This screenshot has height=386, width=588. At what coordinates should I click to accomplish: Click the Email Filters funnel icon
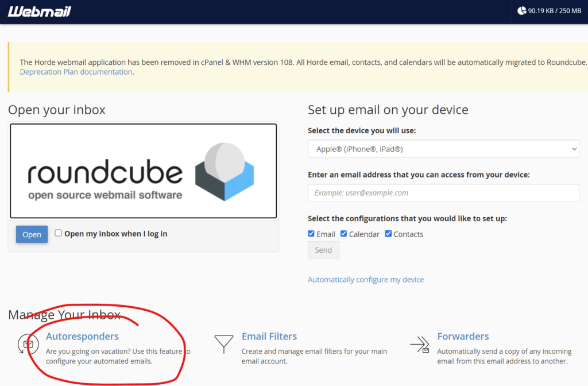(224, 344)
